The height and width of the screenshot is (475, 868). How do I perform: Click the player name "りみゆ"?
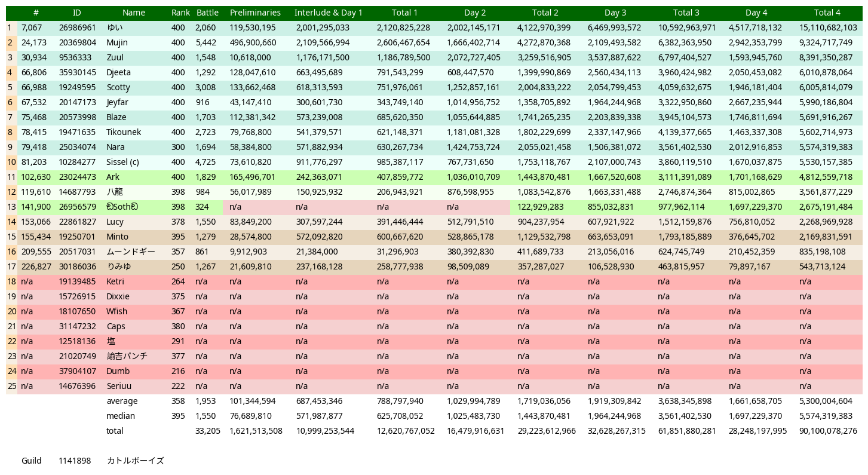[x=119, y=266]
